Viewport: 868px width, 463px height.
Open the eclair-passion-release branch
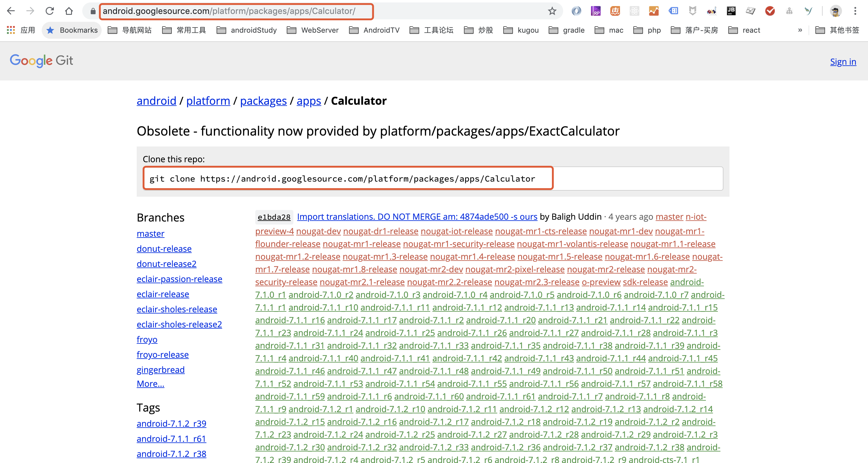pos(180,279)
